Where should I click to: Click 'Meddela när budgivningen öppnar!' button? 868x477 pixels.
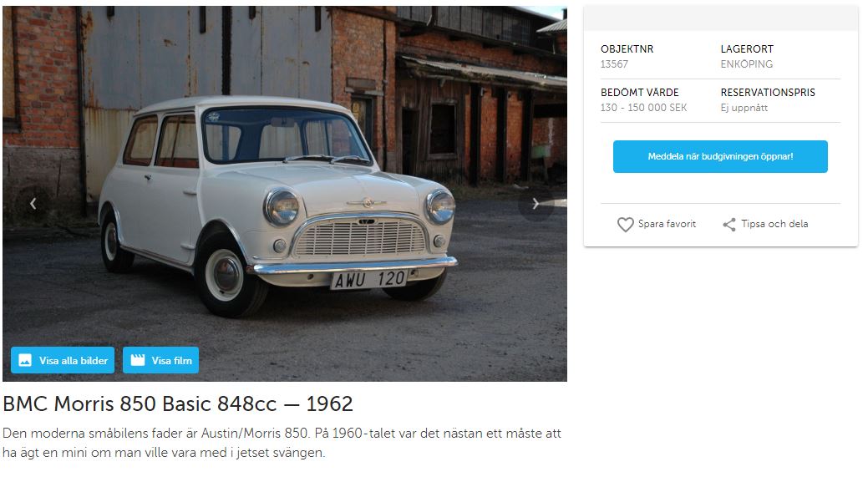[720, 156]
